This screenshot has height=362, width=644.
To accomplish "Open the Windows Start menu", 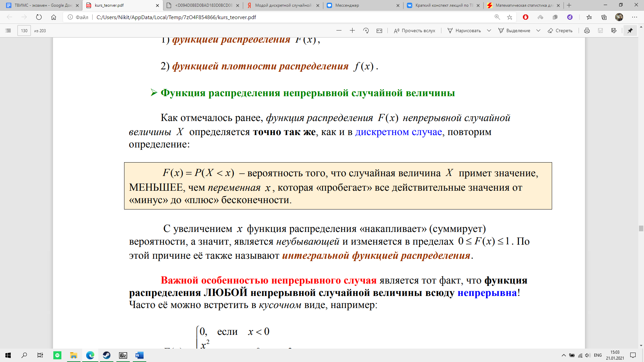I will (x=8, y=355).
